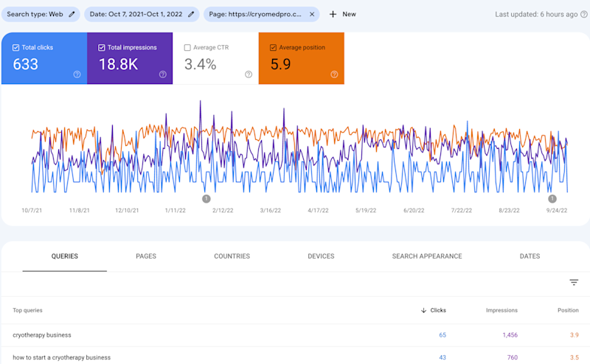Click the 'cryotherapy business' query row

[42, 335]
